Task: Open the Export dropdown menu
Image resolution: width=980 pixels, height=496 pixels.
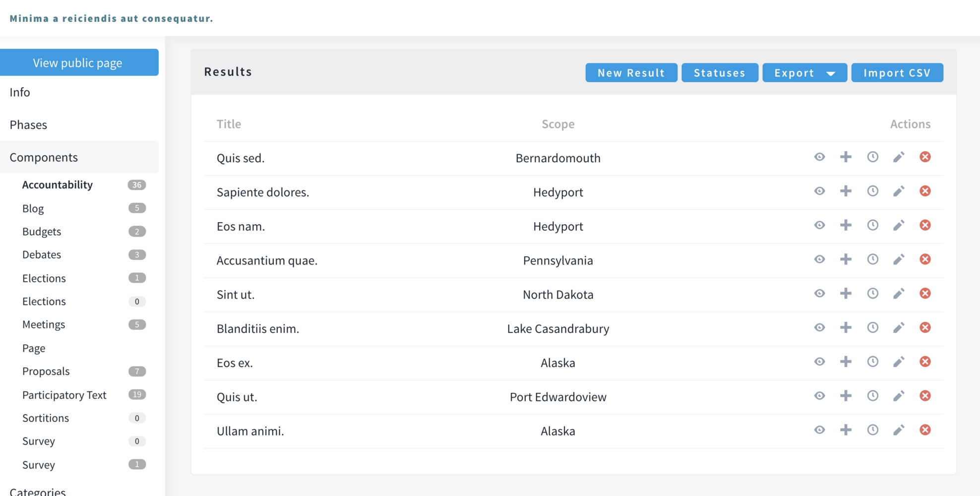Action: point(804,73)
